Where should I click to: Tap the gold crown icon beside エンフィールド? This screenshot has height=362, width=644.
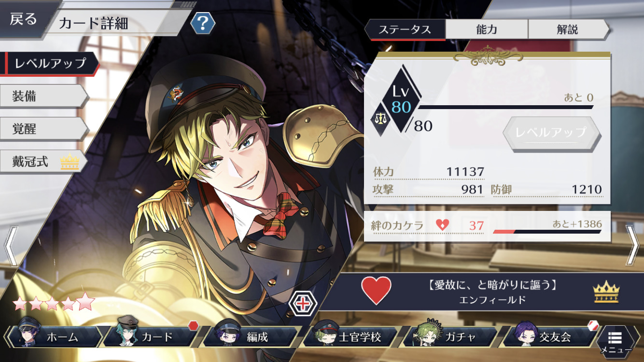pyautogui.click(x=606, y=291)
